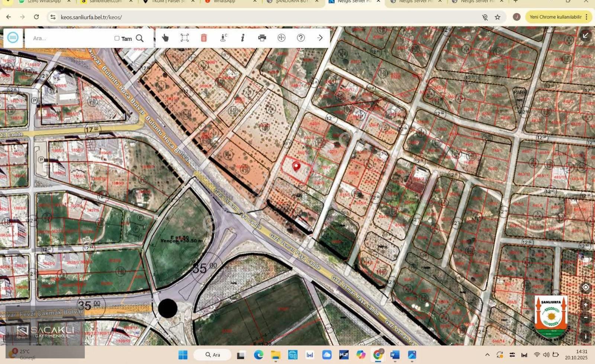Expand the toolbar with right arrow
Image resolution: width=595 pixels, height=364 pixels.
pyautogui.click(x=320, y=38)
